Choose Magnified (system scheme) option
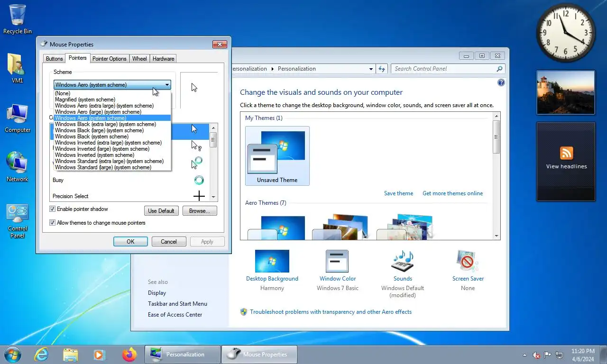The height and width of the screenshot is (364, 607). (112, 100)
